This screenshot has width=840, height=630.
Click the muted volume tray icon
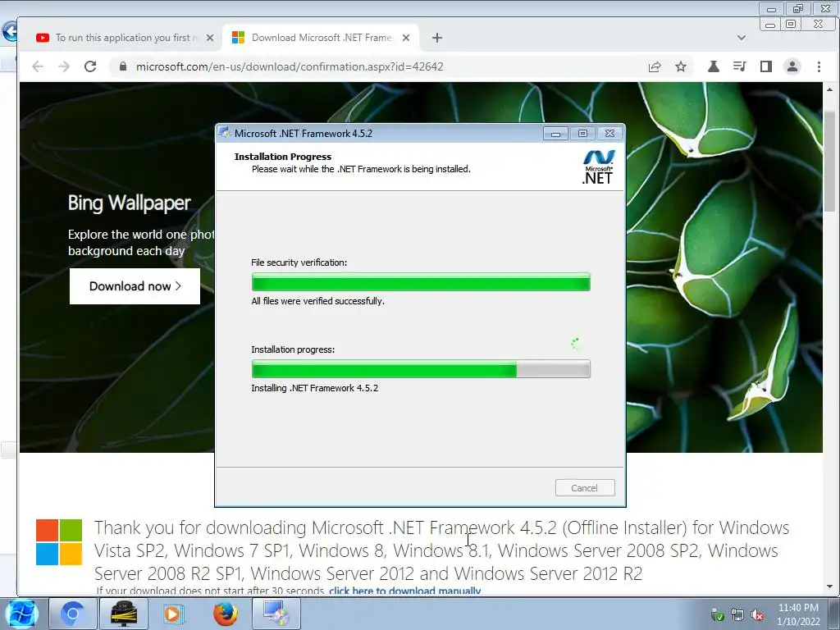coord(757,615)
